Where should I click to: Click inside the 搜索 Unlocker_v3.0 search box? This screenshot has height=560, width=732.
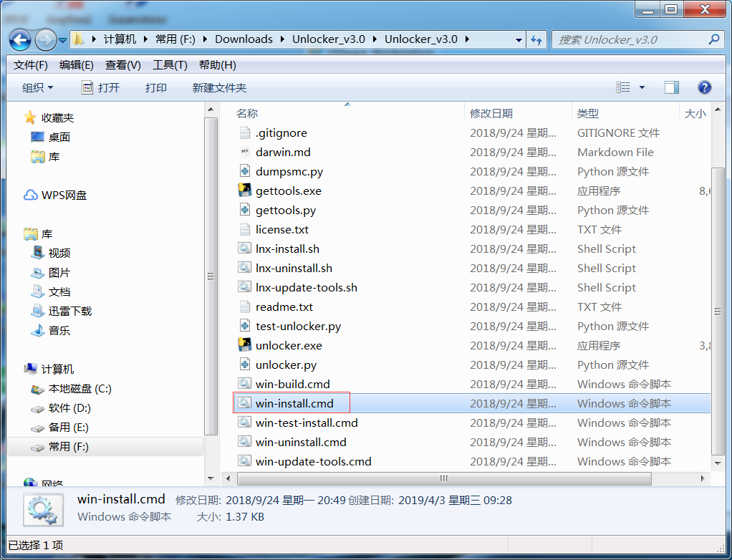click(x=630, y=39)
